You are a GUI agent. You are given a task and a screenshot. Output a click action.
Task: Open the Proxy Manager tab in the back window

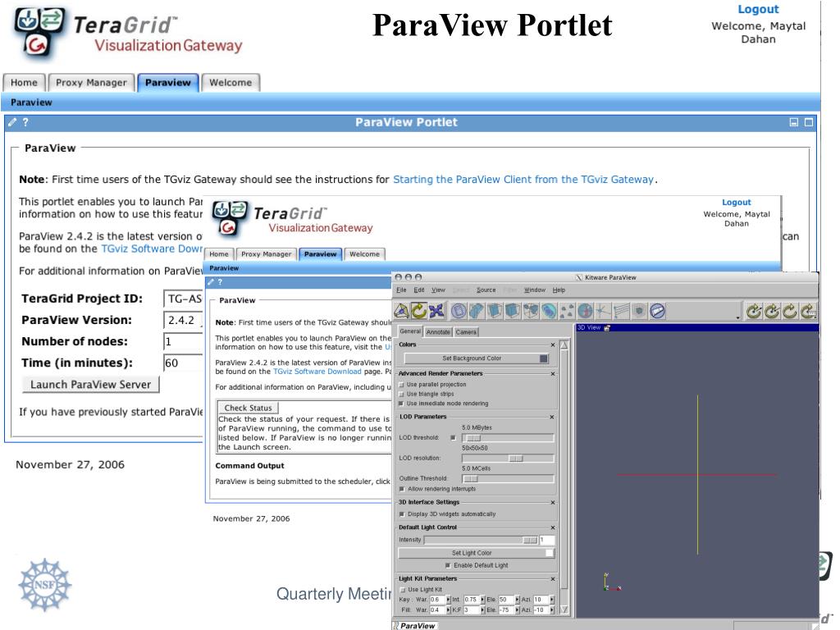pos(91,83)
